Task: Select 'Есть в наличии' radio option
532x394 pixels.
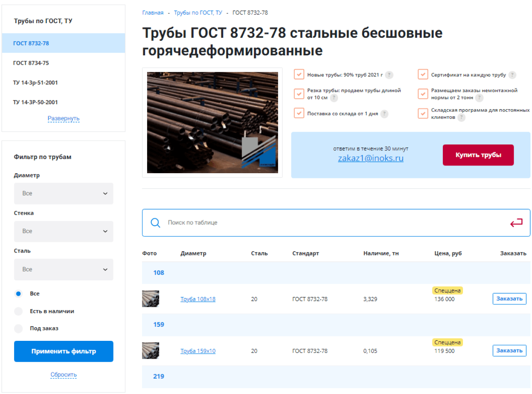Action: click(x=18, y=311)
